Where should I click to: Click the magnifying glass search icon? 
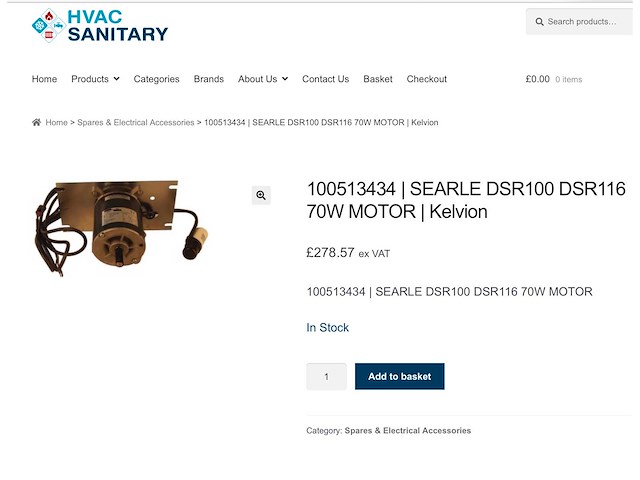[539, 22]
